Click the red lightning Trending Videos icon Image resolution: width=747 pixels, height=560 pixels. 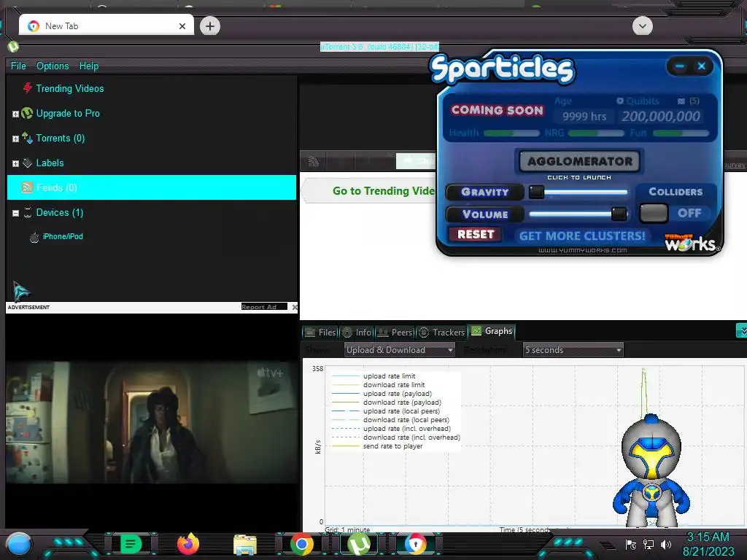point(28,88)
